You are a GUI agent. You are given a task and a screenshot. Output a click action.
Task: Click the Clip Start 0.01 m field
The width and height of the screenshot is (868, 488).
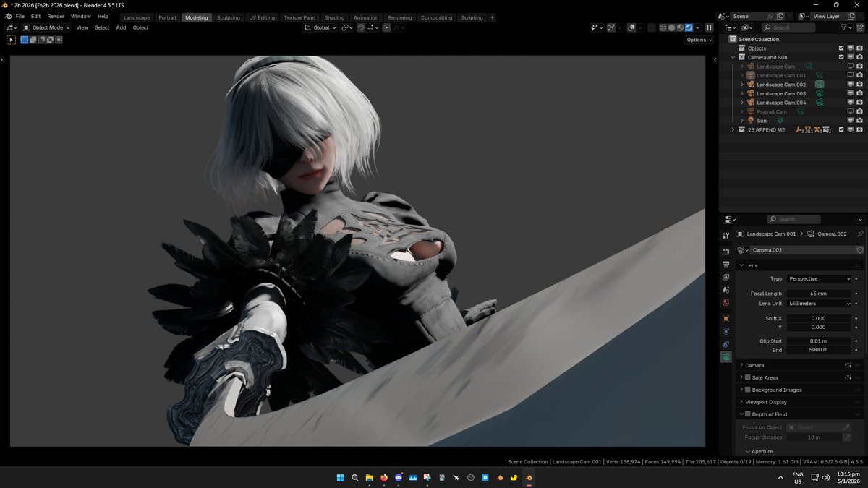tap(820, 341)
